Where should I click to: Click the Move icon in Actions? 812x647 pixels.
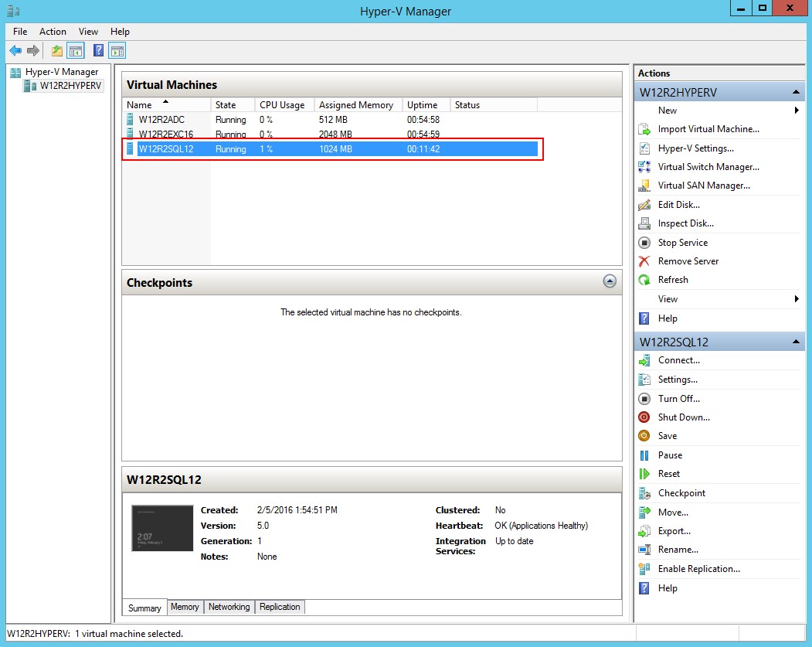pyautogui.click(x=644, y=512)
